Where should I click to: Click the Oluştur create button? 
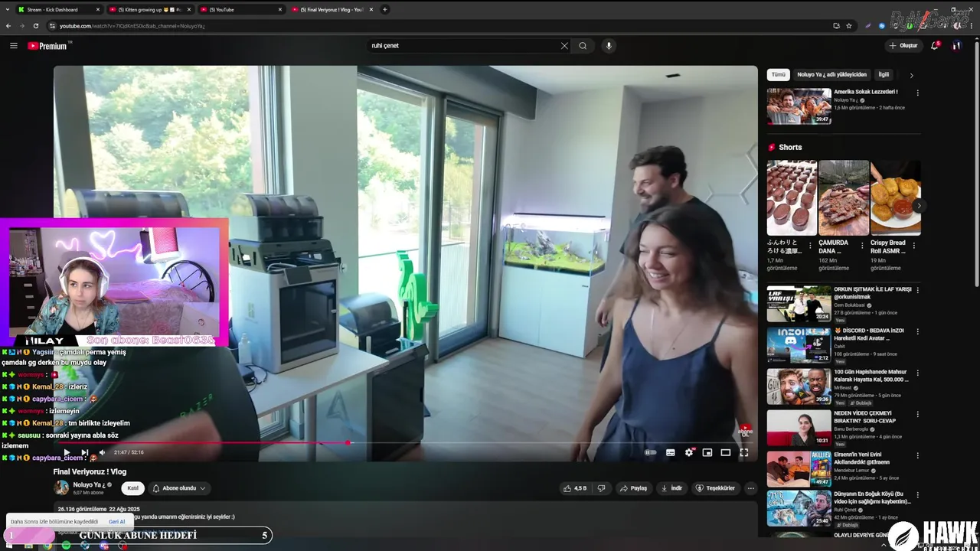coord(903,46)
